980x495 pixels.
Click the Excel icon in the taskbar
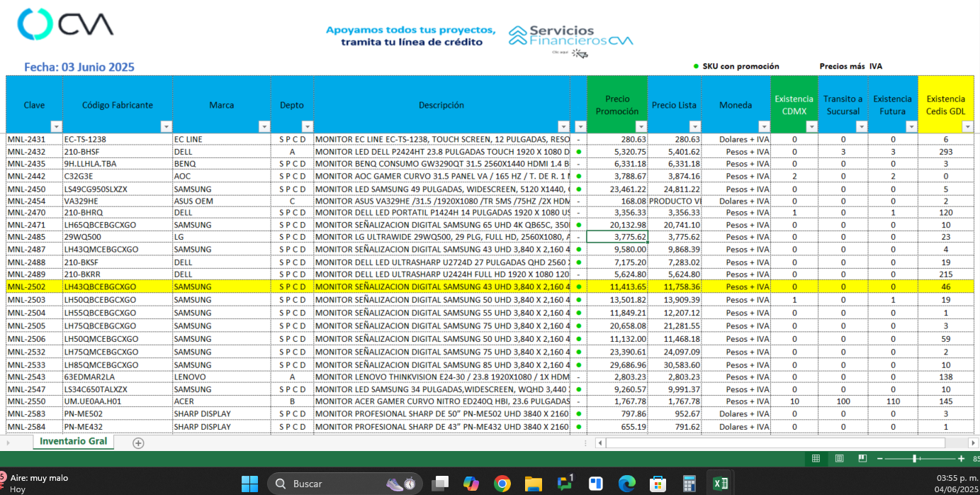pyautogui.click(x=720, y=484)
